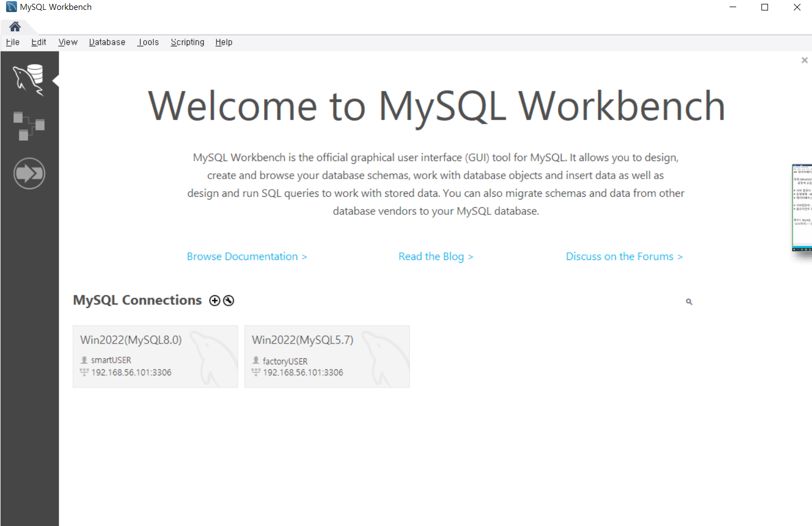Open the Win2022(MySQL5.7) connection tile

click(x=327, y=357)
